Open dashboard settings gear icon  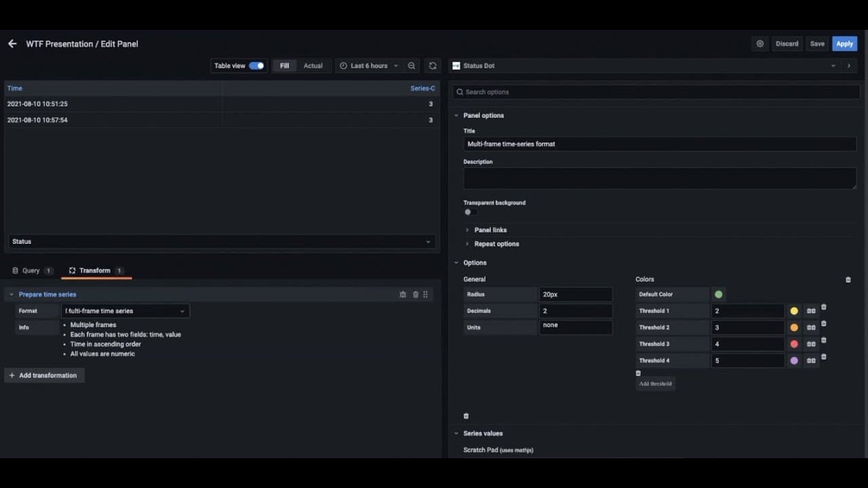pos(759,43)
